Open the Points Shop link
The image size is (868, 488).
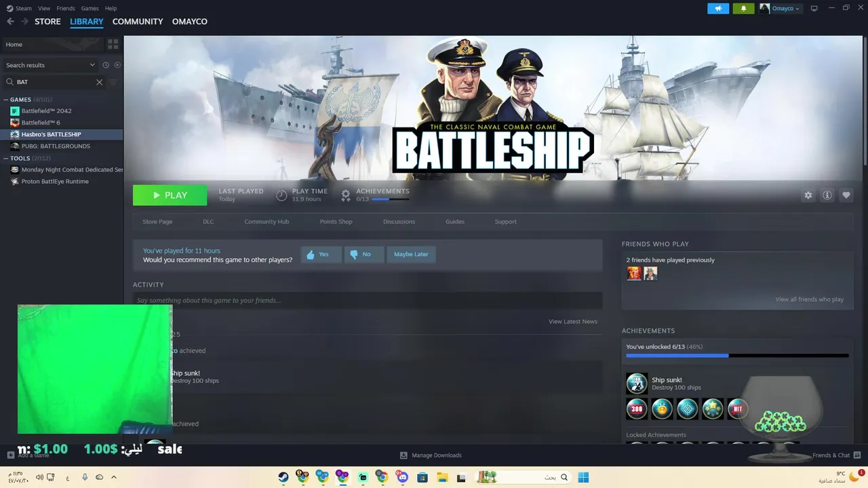click(336, 222)
